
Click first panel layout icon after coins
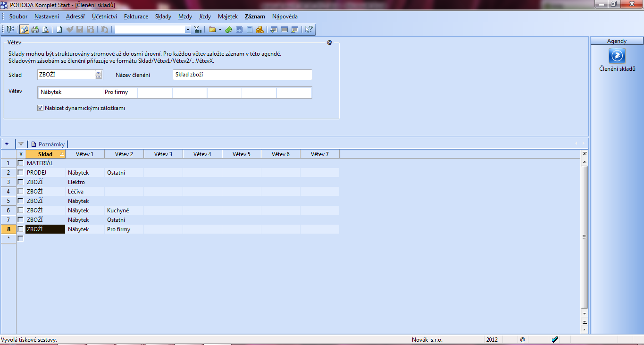274,30
